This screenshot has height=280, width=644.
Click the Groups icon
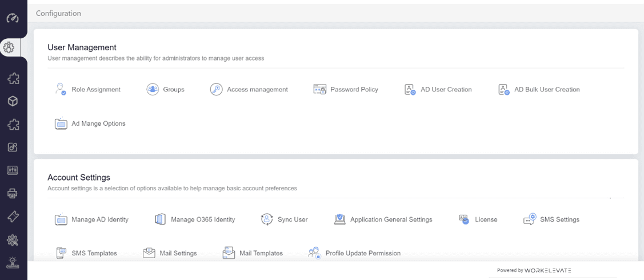[x=153, y=89]
